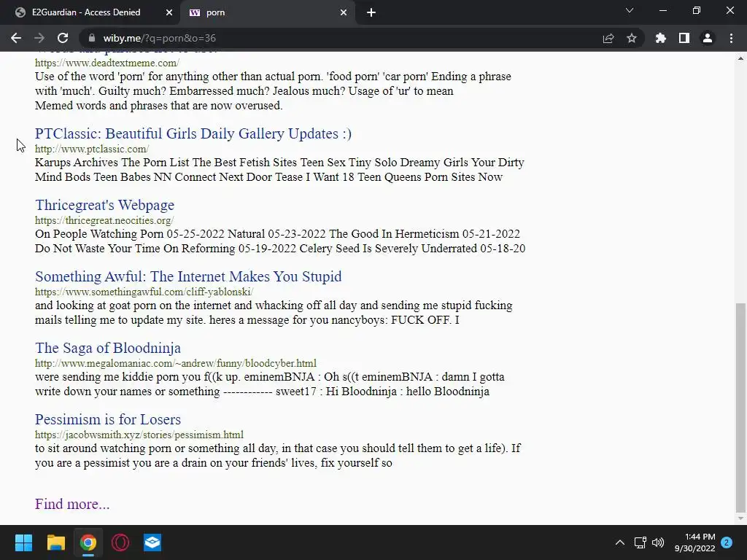Image resolution: width=747 pixels, height=560 pixels.
Task: Click the Find more... link
Action: tap(72, 504)
